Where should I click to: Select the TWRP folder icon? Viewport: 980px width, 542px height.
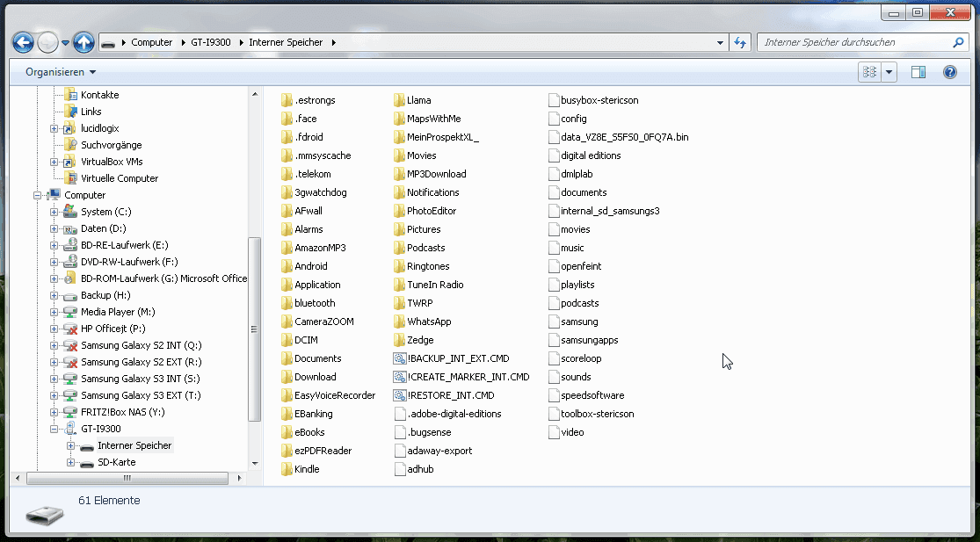click(399, 303)
